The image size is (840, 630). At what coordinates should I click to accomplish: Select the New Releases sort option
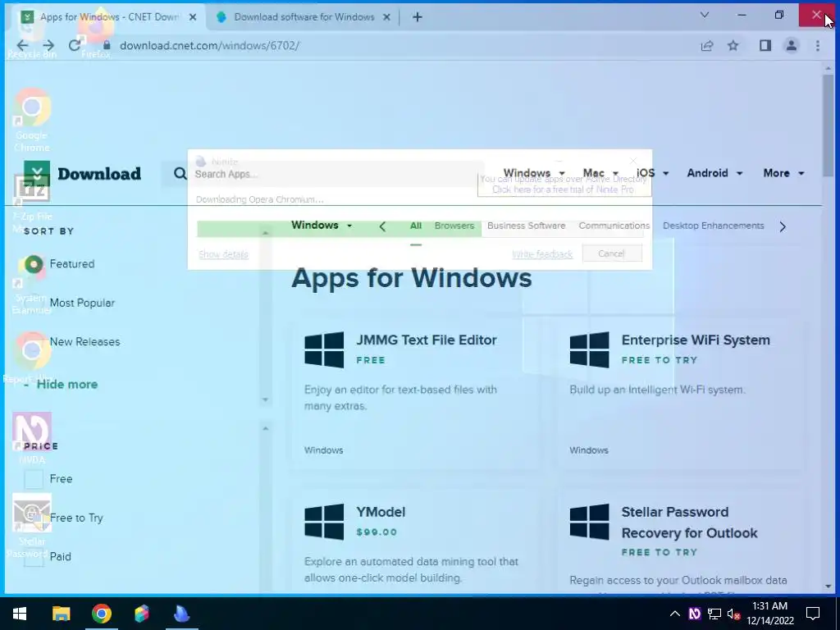(x=84, y=342)
